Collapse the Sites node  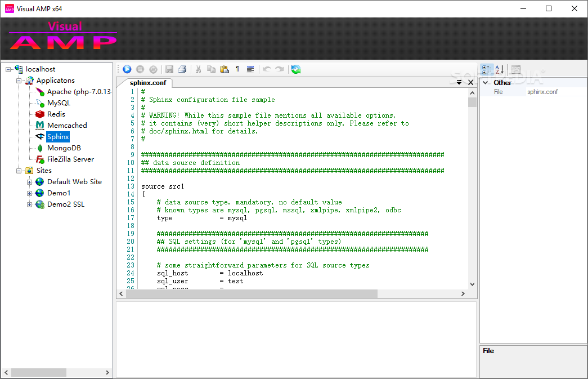(19, 171)
